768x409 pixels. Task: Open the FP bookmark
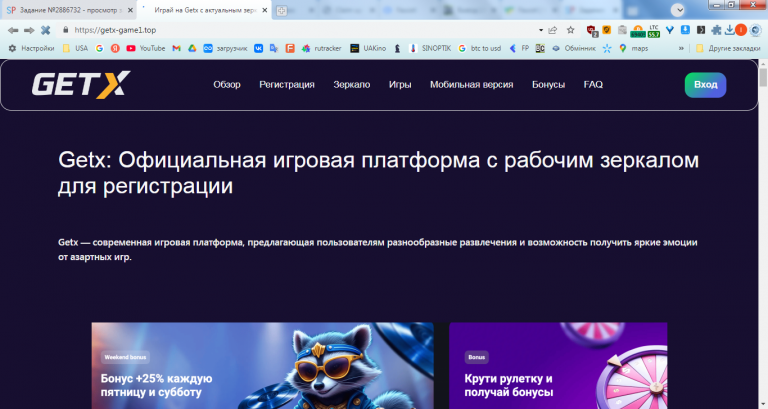(519, 48)
